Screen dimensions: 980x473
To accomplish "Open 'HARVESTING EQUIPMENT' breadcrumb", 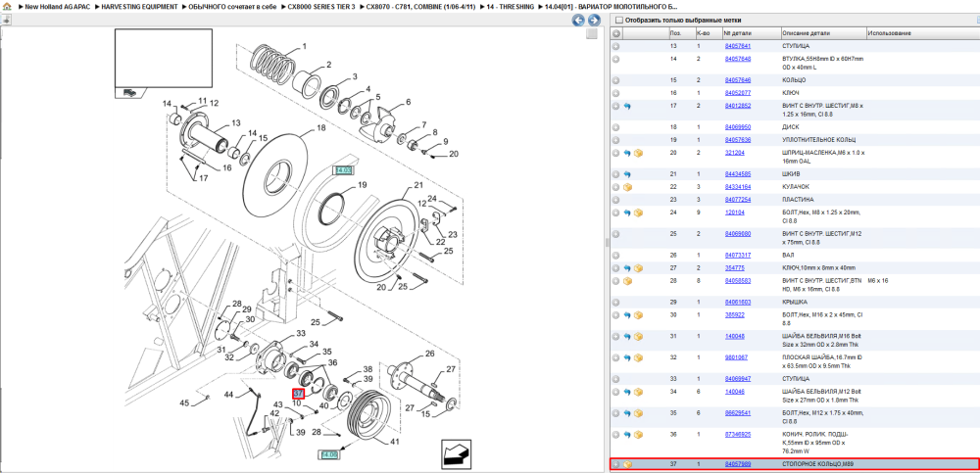I will click(140, 6).
